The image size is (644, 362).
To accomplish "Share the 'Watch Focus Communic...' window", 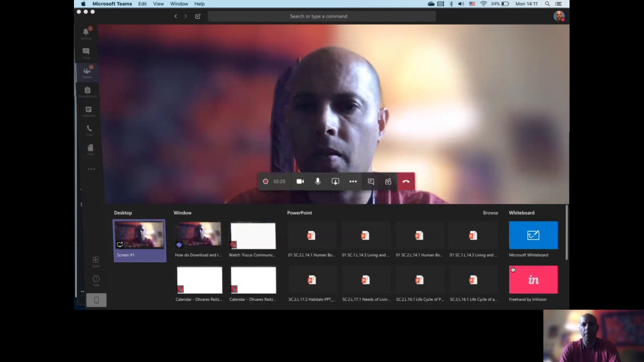I will point(253,240).
